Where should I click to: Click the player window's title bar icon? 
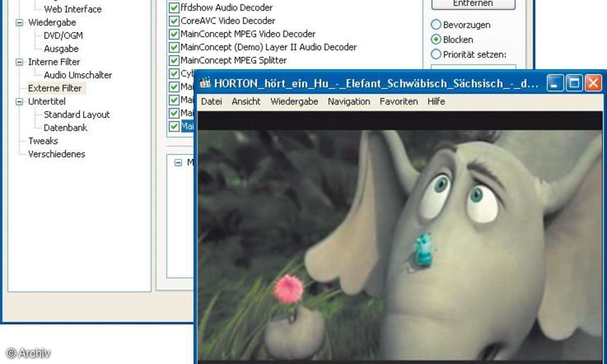(x=205, y=83)
